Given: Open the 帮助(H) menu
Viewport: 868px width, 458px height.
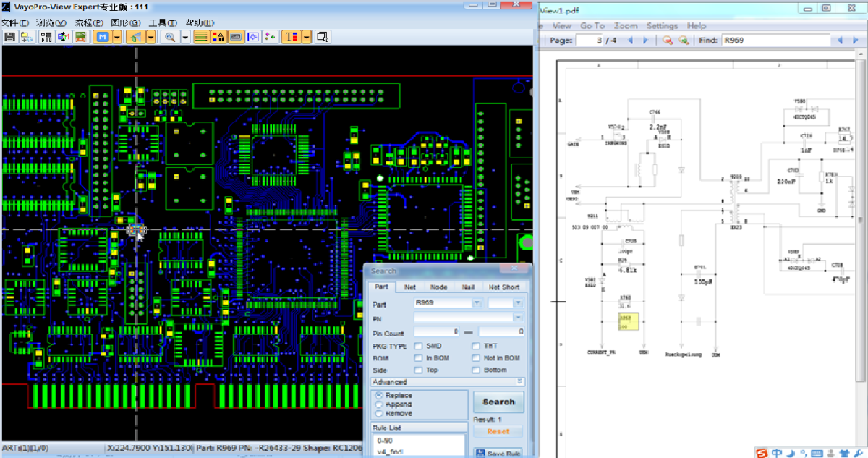Looking at the screenshot, I should [x=200, y=23].
